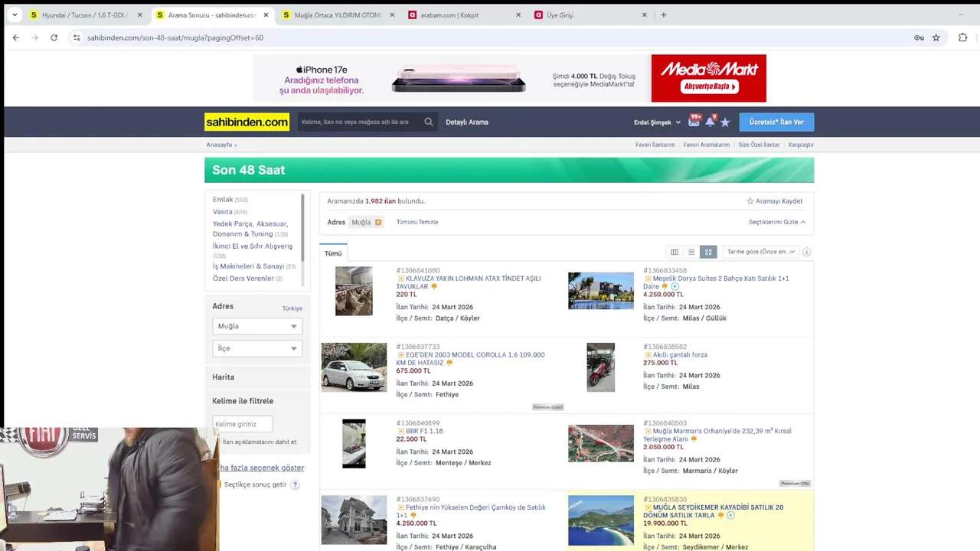The image size is (980, 551).
Task: Open the Muğla province dropdown
Action: click(x=257, y=326)
